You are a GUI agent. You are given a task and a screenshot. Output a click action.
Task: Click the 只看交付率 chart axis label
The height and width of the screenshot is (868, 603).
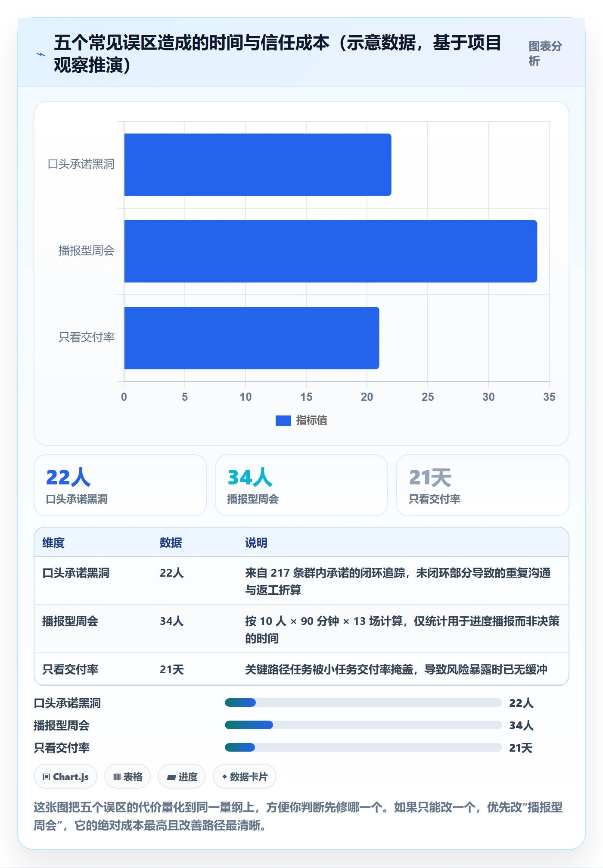pos(87,337)
